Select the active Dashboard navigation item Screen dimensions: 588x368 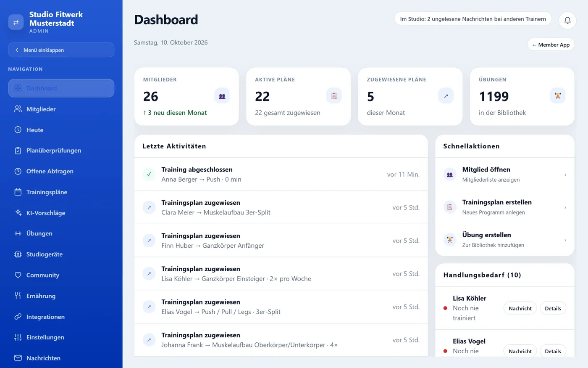(61, 88)
